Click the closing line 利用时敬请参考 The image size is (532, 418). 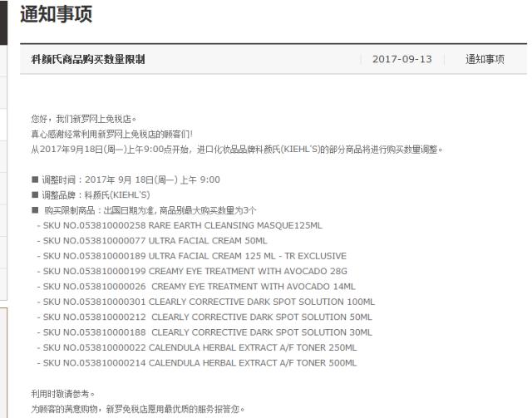63,394
